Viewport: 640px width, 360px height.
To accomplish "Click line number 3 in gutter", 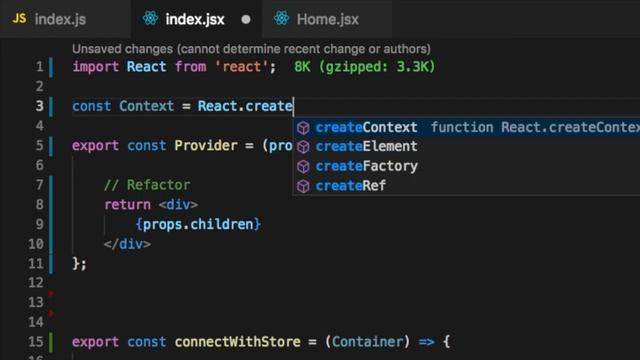I will point(39,106).
